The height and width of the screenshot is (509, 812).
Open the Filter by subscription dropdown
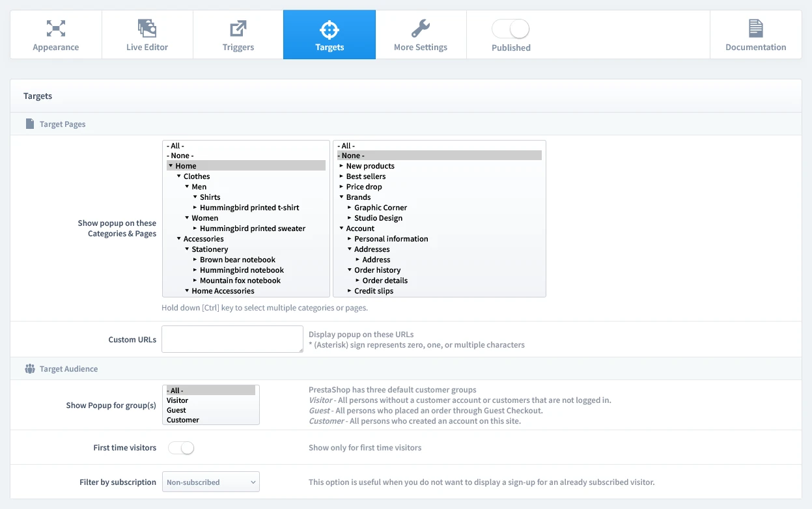[x=210, y=482]
